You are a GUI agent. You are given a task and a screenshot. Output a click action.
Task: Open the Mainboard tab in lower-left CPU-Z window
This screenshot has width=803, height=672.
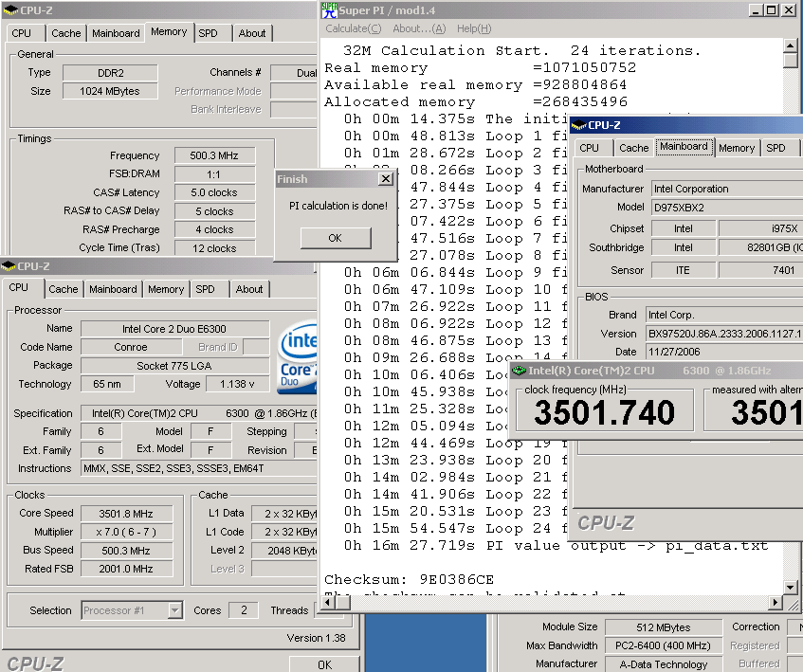[113, 289]
